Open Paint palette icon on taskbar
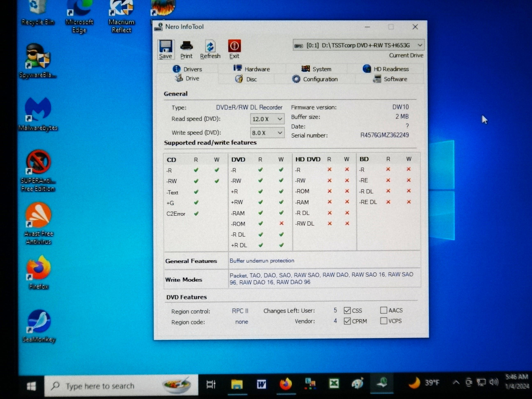Viewport: 532px width, 399px height. [358, 383]
